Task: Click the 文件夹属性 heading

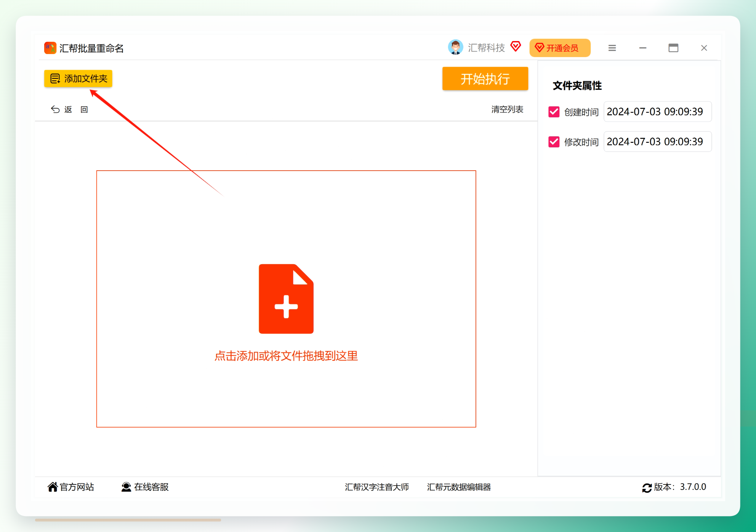Action: (x=577, y=86)
